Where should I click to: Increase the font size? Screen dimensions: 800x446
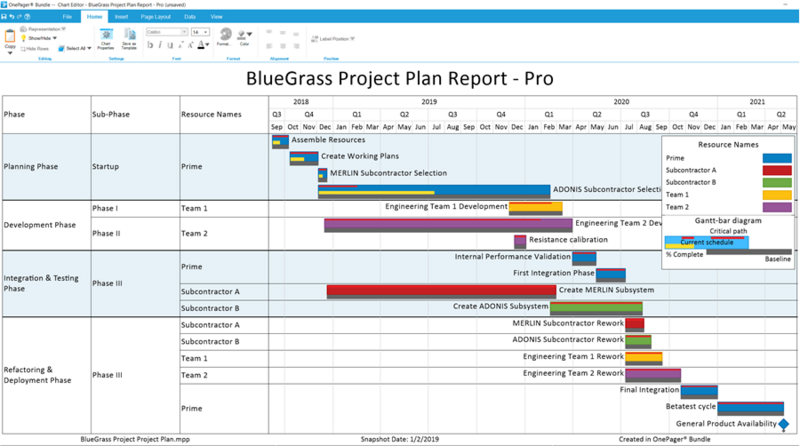click(x=190, y=45)
